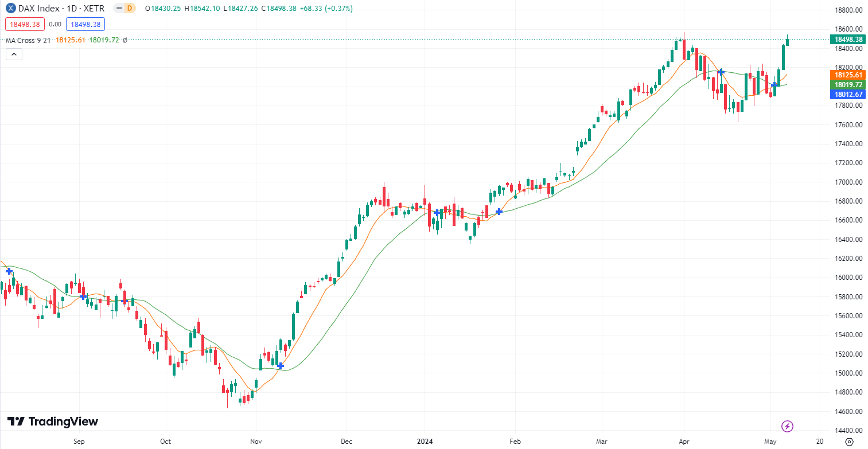Viewport: 868px width, 449px height.
Task: Click blue price label 18012.67 on axis
Action: click(x=847, y=94)
